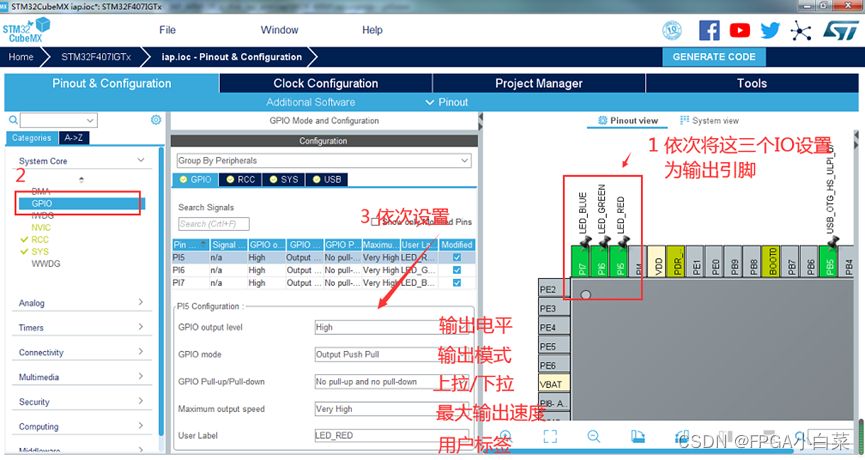865x460 pixels.
Task: Select pin PB9 on the chip
Action: 733,261
